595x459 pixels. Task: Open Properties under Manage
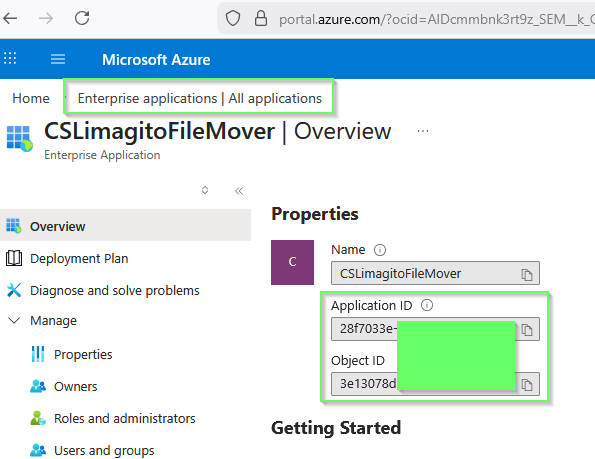tap(83, 354)
